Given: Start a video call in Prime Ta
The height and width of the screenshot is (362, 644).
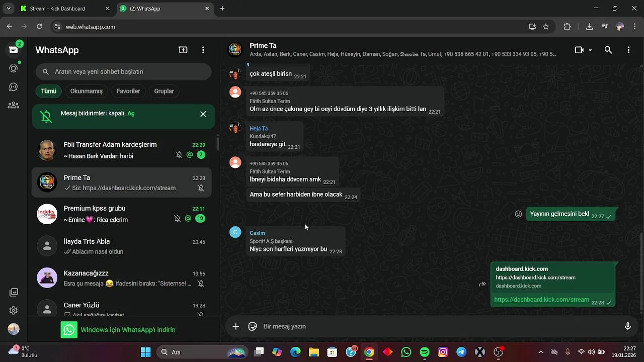Looking at the screenshot, I should point(579,50).
